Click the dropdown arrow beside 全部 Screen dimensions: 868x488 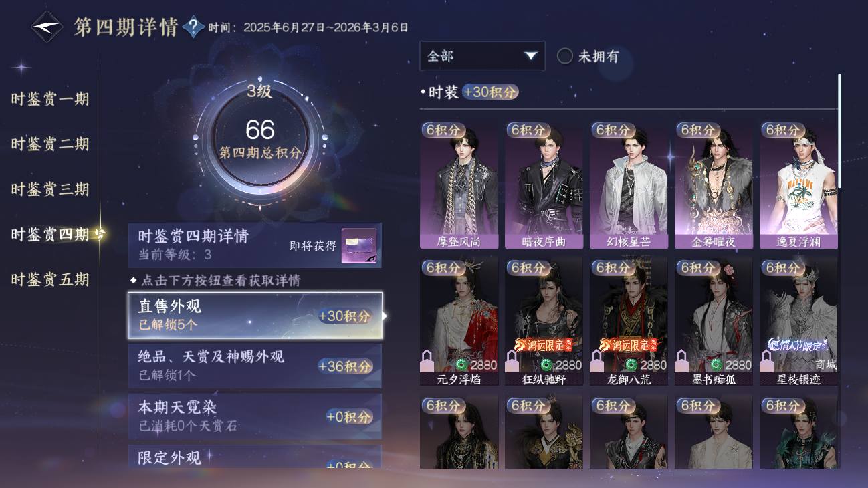(x=531, y=56)
